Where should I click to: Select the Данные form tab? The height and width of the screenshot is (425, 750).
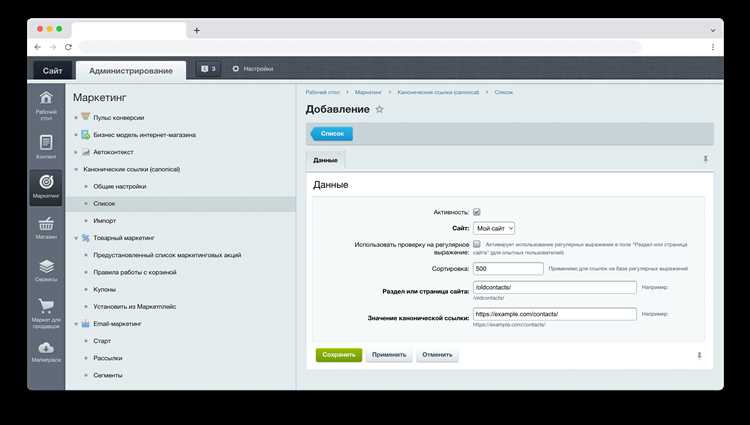(325, 160)
